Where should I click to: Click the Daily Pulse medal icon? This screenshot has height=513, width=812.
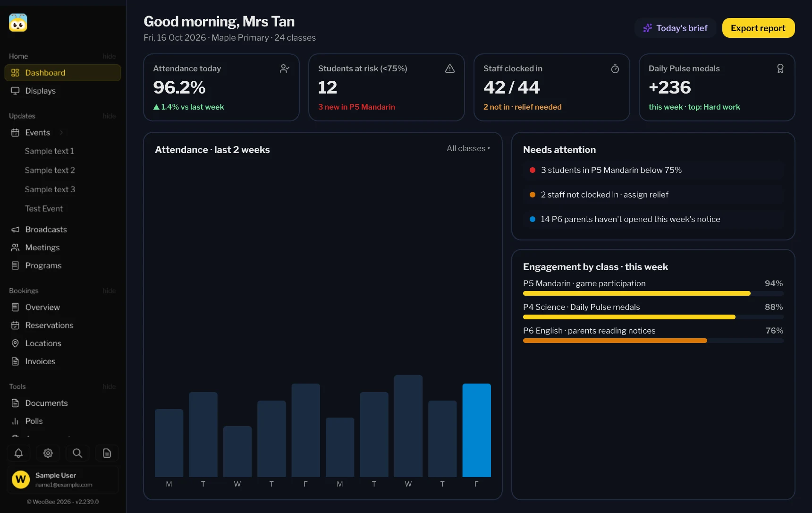tap(780, 68)
